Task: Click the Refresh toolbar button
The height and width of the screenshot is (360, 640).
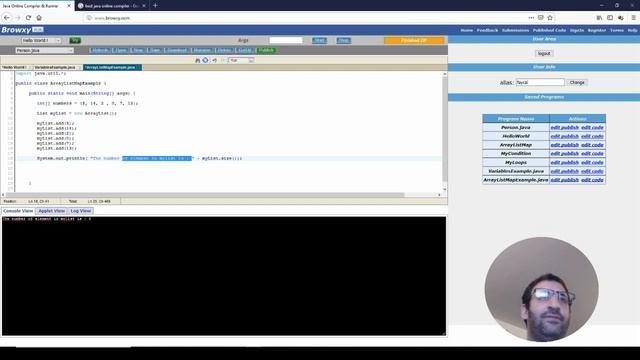Action: tap(100, 50)
